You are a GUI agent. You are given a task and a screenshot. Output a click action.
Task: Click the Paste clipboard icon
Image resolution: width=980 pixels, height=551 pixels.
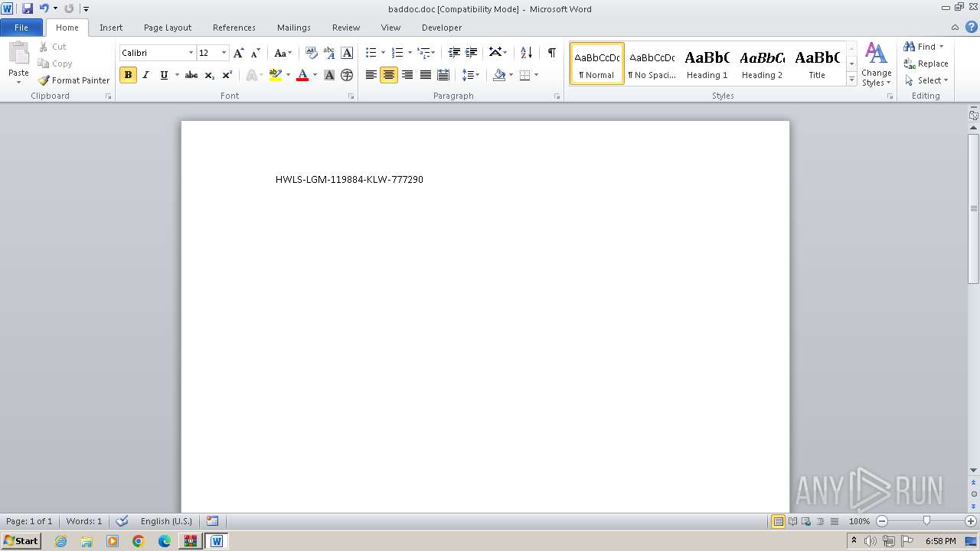point(18,54)
